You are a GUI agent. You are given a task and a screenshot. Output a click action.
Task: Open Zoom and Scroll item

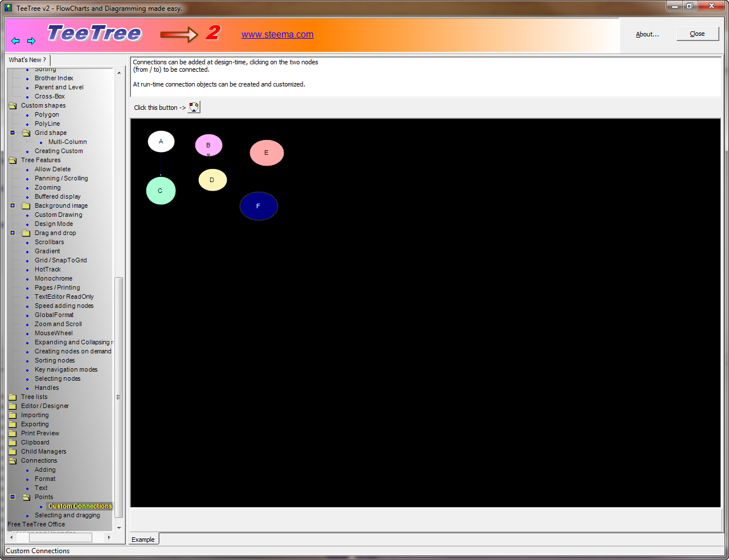point(58,324)
